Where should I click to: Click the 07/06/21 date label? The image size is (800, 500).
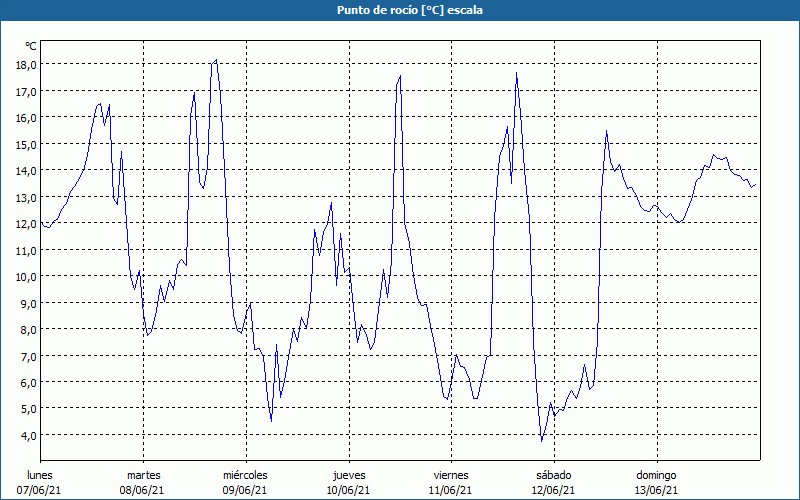[x=39, y=490]
